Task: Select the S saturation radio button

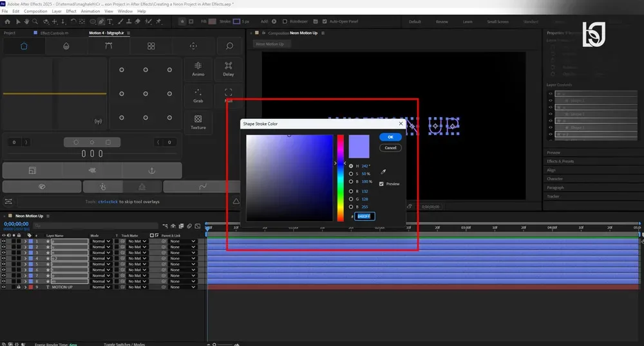Action: (x=351, y=174)
